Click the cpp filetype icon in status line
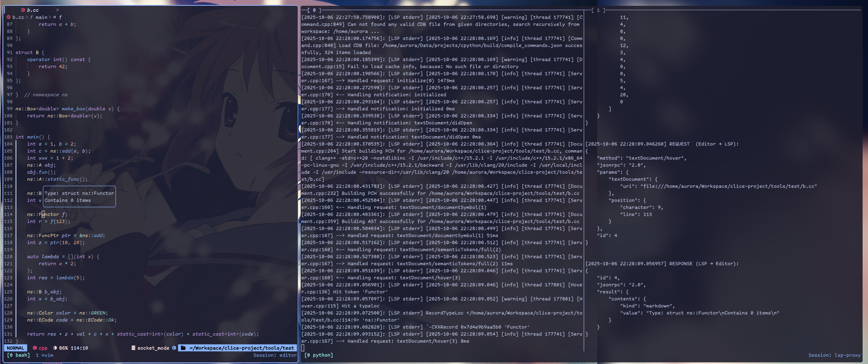 (x=35, y=348)
